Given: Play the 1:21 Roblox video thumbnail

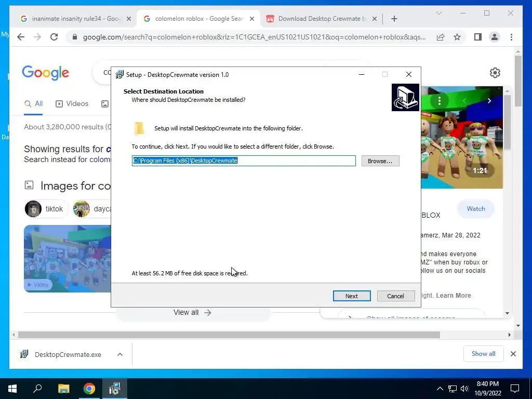Looking at the screenshot, I should click(462, 137).
